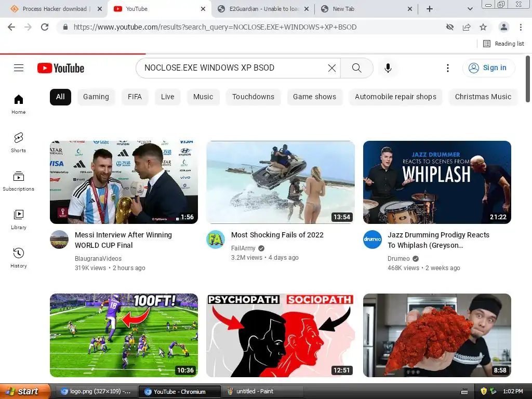The width and height of the screenshot is (532, 399).
Task: Open logo.png taskbar window
Action: click(96, 392)
